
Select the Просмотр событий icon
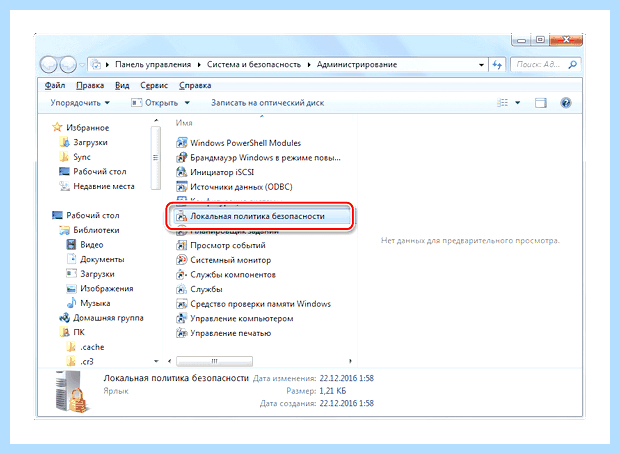tap(181, 245)
